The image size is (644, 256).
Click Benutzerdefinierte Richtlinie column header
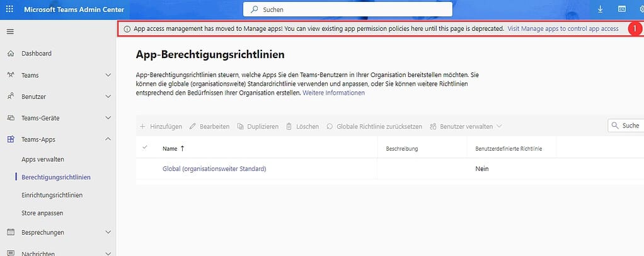[509, 149]
